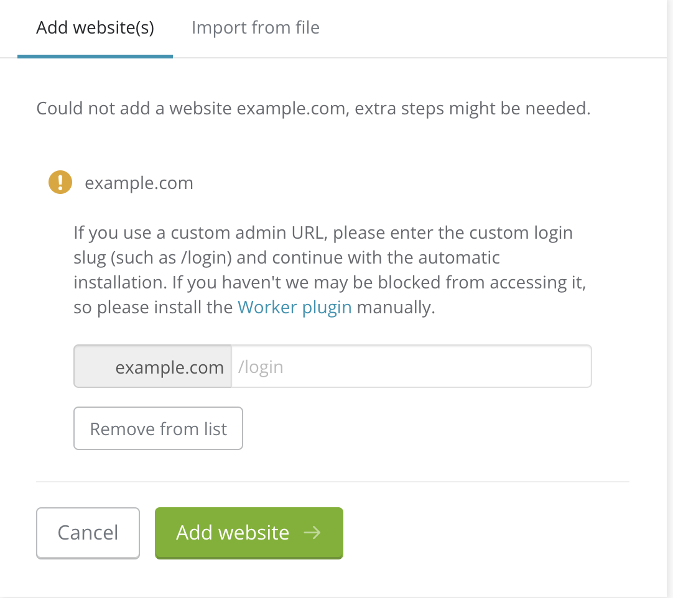Open the Import from file tab
The image size is (674, 598).
[255, 27]
